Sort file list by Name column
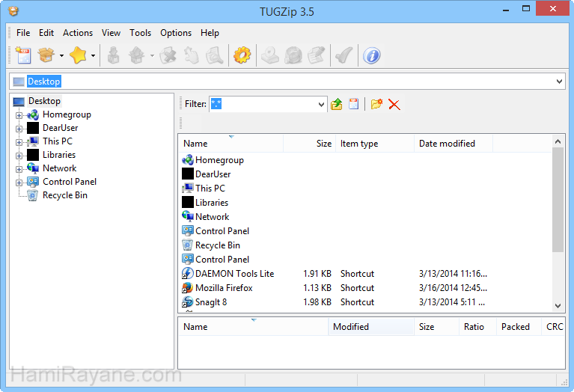 click(x=231, y=144)
